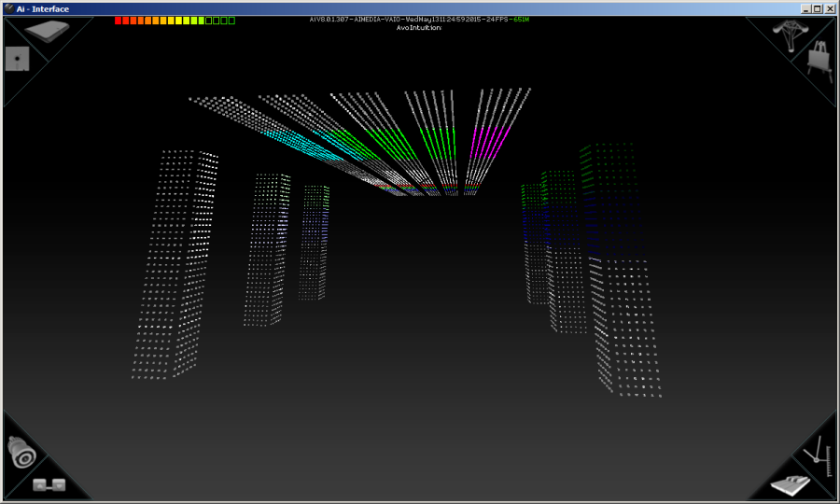The width and height of the screenshot is (840, 504).
Task: Close the Ai - Interface window
Action: pyautogui.click(x=830, y=8)
